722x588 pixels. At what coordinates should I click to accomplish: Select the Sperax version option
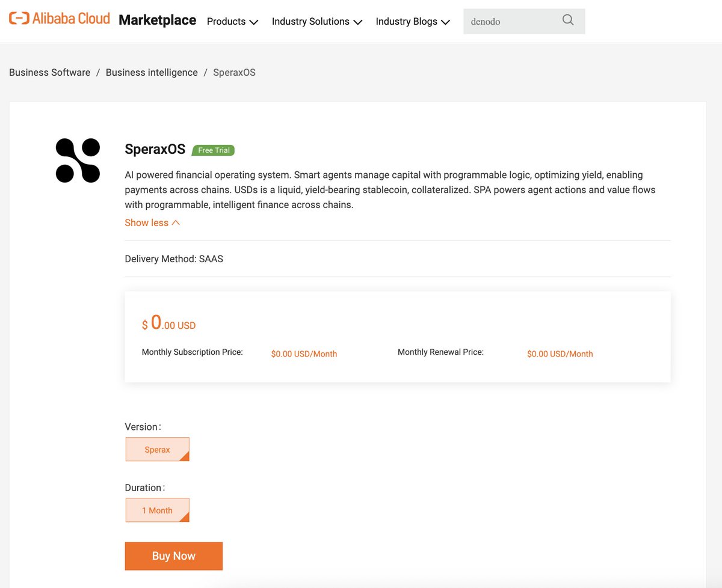pyautogui.click(x=158, y=449)
